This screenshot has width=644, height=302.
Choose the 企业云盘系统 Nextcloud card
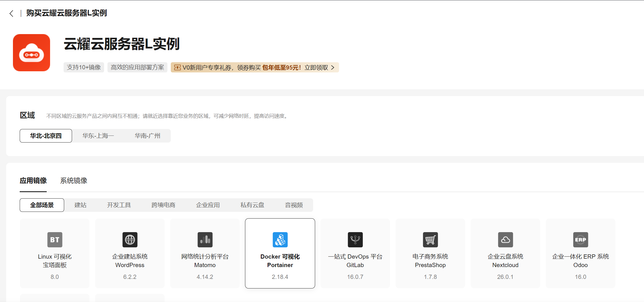click(505, 253)
